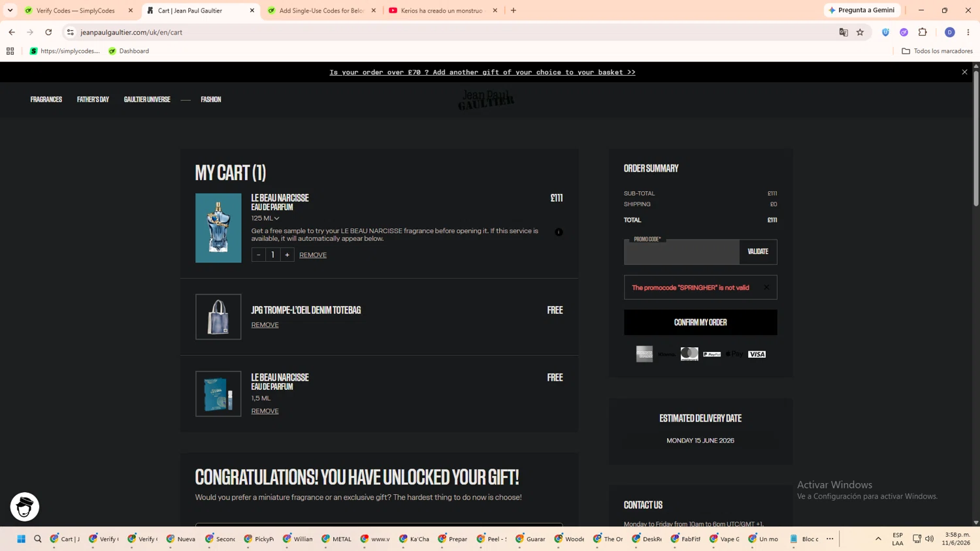Open the simplycodes bookmark
The height and width of the screenshot is (551, 980).
point(65,51)
